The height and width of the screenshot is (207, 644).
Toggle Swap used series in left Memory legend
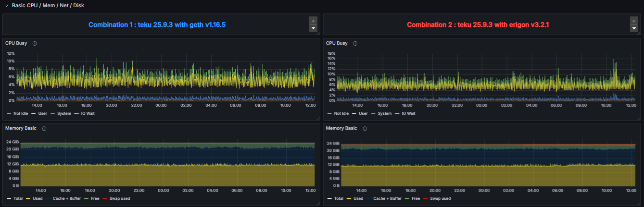coord(119,198)
